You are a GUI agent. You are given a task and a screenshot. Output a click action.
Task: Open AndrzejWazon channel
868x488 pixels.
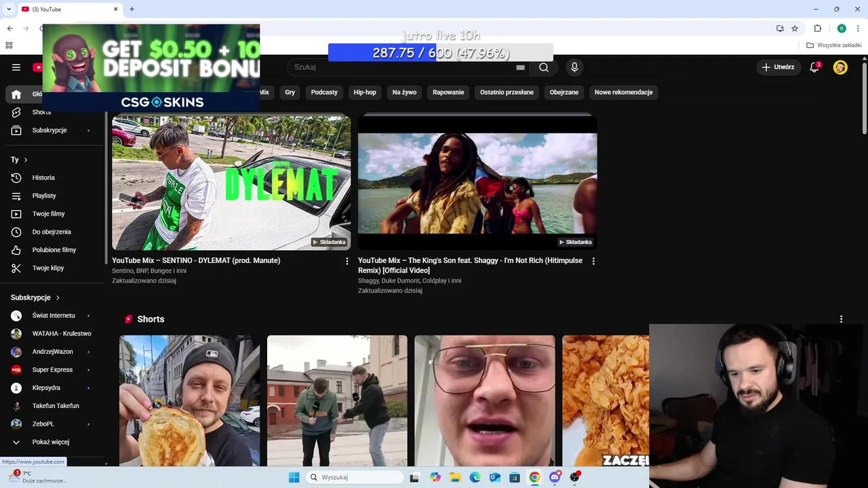click(54, 352)
